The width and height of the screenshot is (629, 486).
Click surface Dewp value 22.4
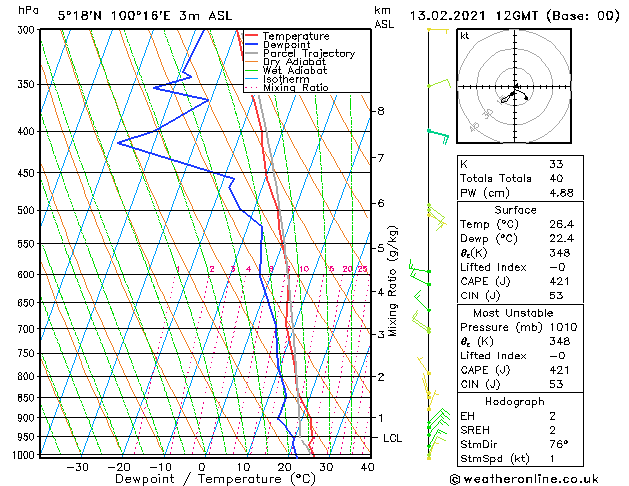click(561, 239)
